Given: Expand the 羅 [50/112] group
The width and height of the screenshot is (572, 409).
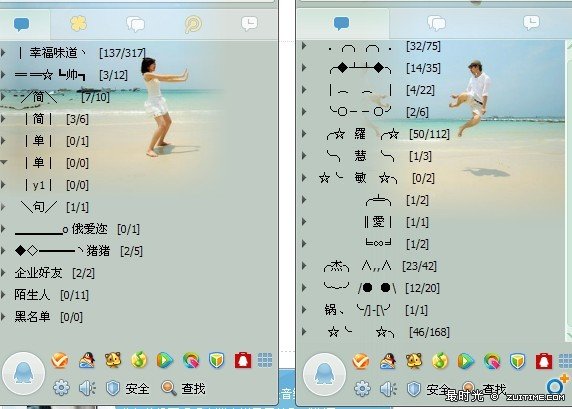Looking at the screenshot, I should tap(304, 134).
